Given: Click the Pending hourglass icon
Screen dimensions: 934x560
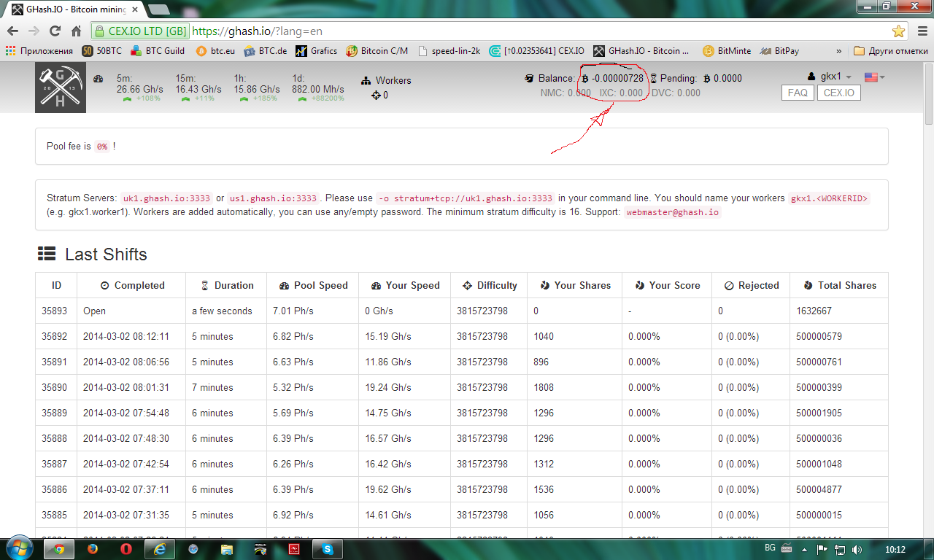Looking at the screenshot, I should pyautogui.click(x=654, y=78).
